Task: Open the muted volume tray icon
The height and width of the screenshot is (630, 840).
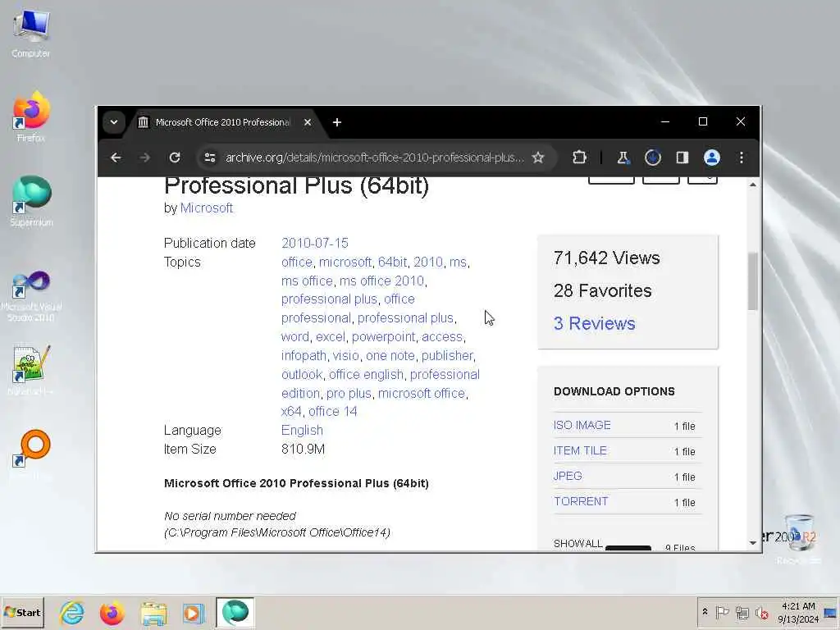Action: click(x=761, y=612)
